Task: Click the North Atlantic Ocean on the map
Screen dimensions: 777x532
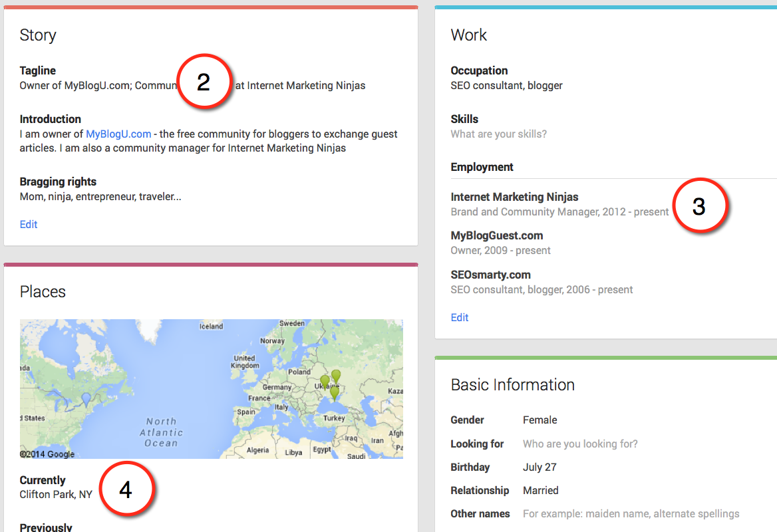Action: pyautogui.click(x=162, y=432)
